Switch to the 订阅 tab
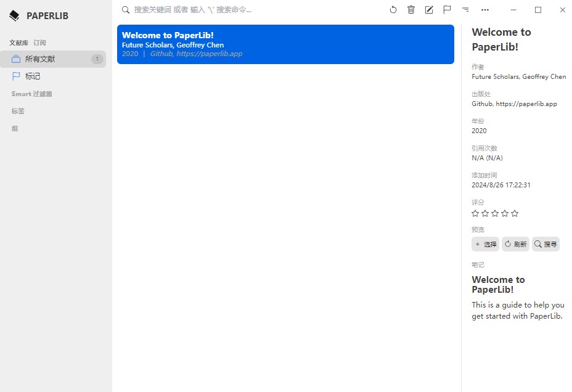Image resolution: width=572 pixels, height=392 pixels. pyautogui.click(x=39, y=43)
